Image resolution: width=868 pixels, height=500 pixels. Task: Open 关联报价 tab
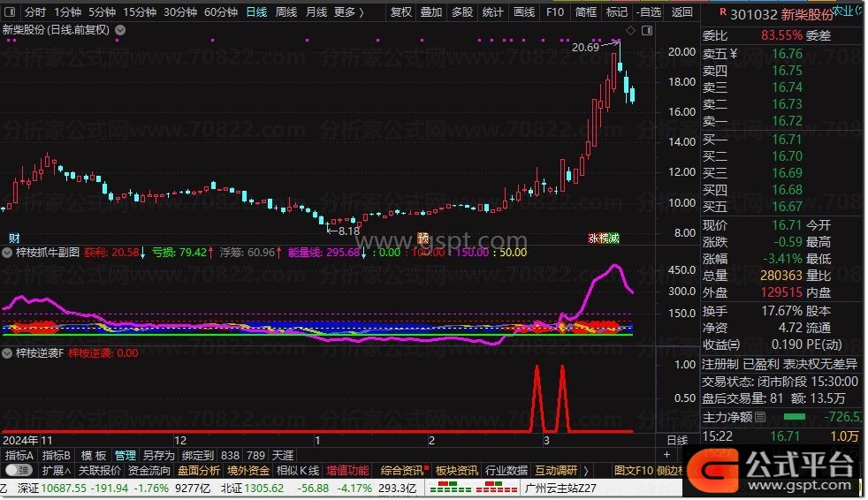100,471
